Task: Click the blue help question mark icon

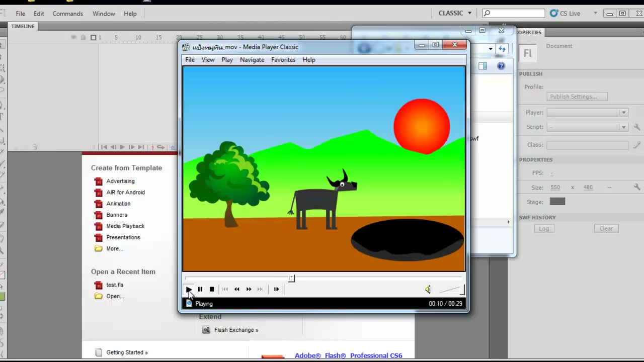Action: 501,66
